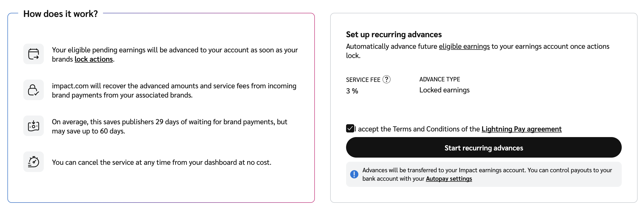
Task: Click the lock with checkmark icon
Action: coord(33,90)
